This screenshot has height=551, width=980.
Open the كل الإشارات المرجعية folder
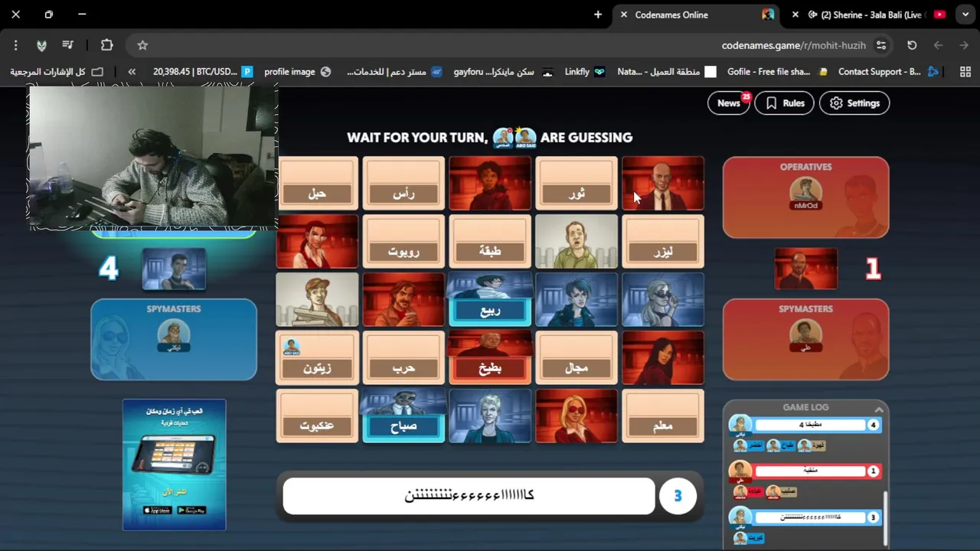tap(57, 72)
